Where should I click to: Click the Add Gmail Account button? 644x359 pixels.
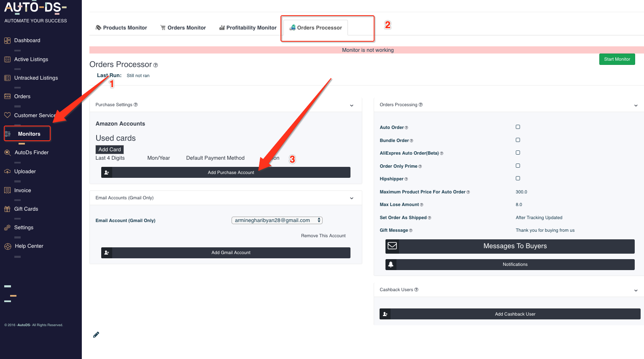pyautogui.click(x=226, y=253)
